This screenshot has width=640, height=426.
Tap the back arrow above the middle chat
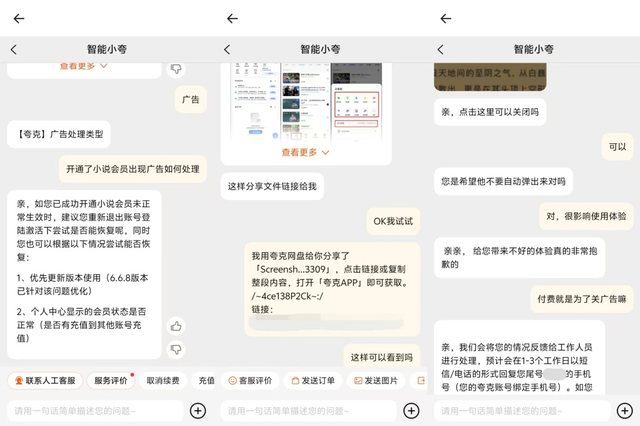click(232, 18)
